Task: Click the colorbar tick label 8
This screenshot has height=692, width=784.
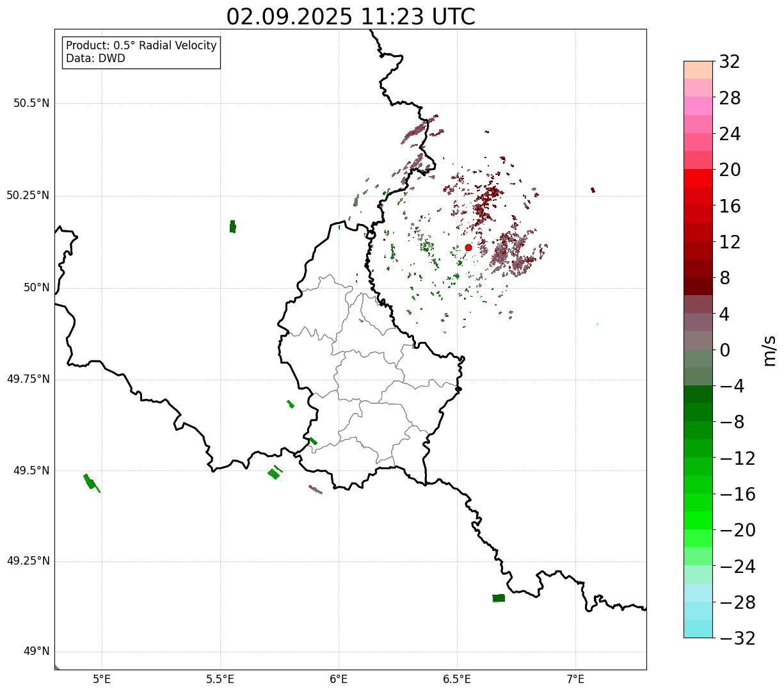Action: click(x=724, y=278)
